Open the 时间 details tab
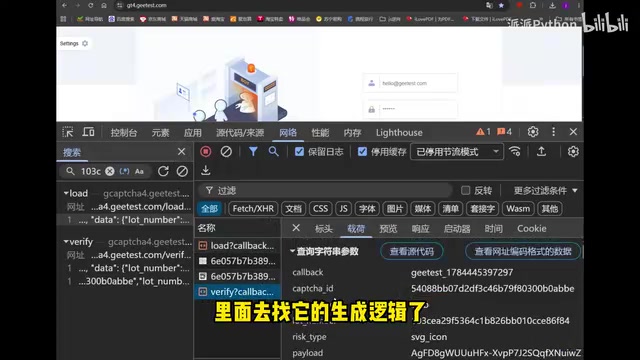This screenshot has height=360, width=640. tap(493, 229)
